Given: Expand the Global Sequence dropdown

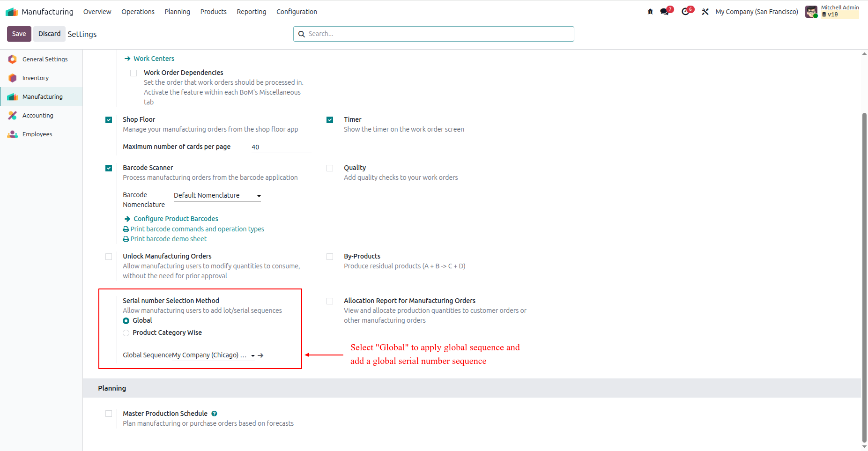Looking at the screenshot, I should pos(213,355).
